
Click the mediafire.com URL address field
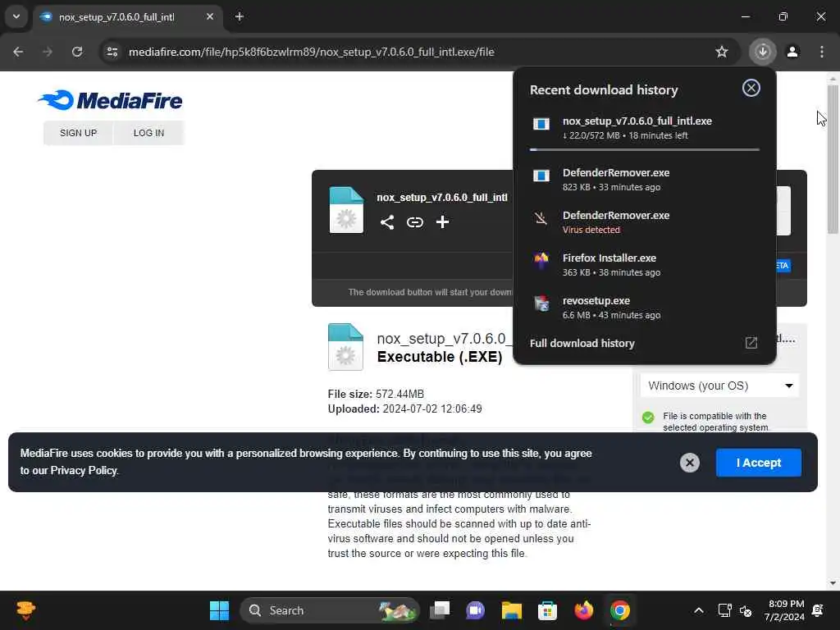(311, 52)
